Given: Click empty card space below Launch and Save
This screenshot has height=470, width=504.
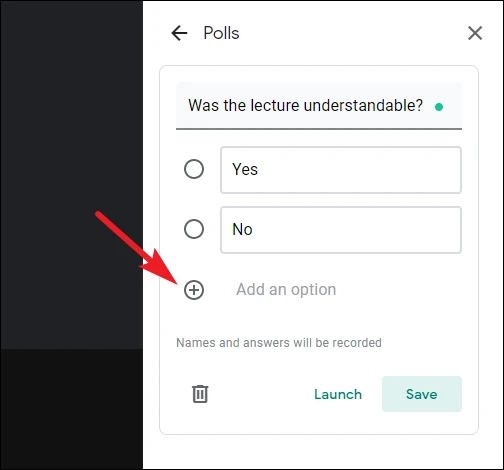Looking at the screenshot, I should click(319, 423).
